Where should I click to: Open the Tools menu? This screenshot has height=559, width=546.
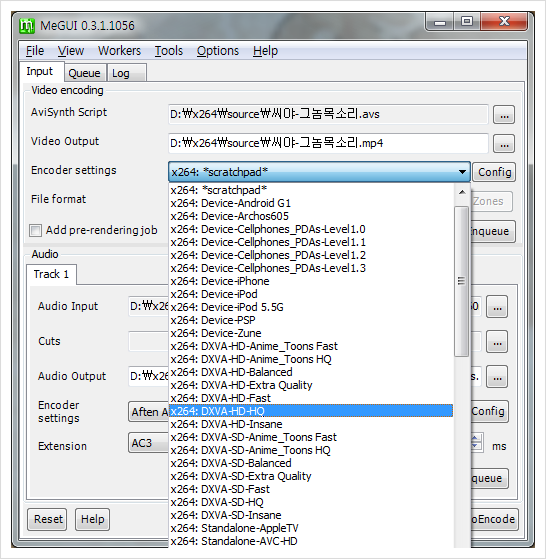(x=169, y=51)
